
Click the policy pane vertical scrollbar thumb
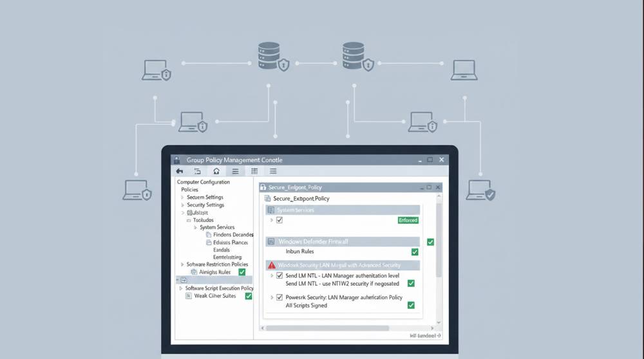click(x=439, y=241)
